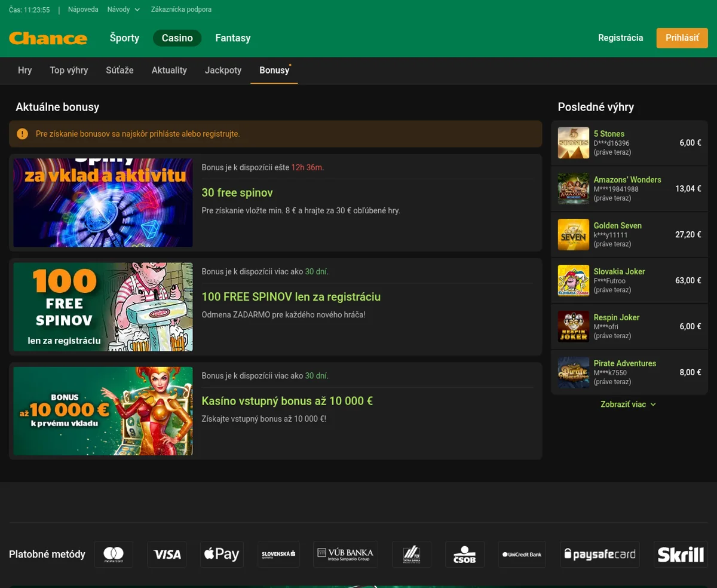
Task: Open Kasíno vstupný bonus až 10 000 € title
Action: click(x=287, y=401)
